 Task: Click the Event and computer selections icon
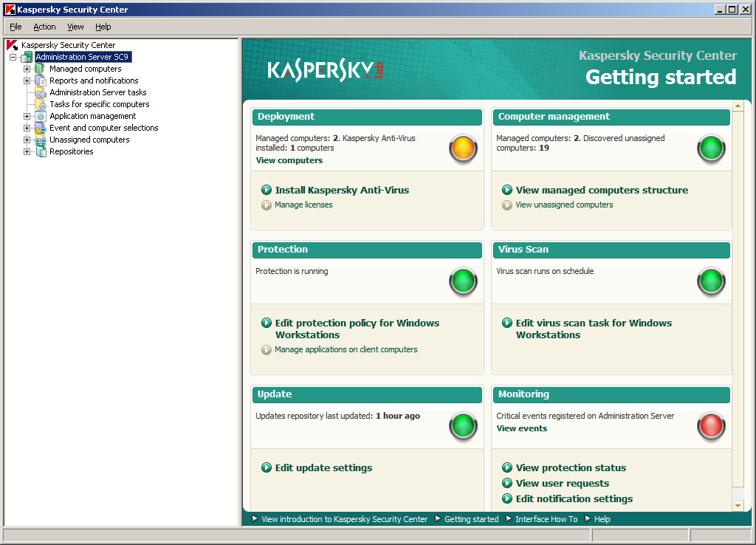pos(41,128)
